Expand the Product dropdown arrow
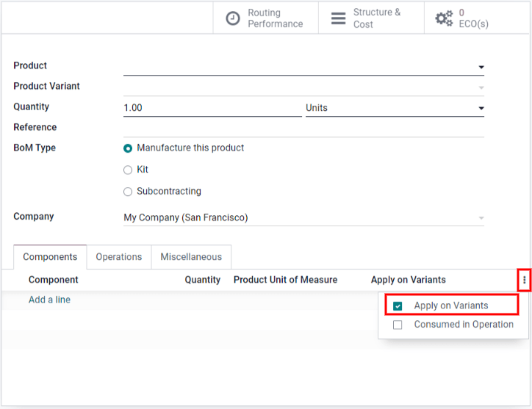The height and width of the screenshot is (409, 532). click(481, 67)
